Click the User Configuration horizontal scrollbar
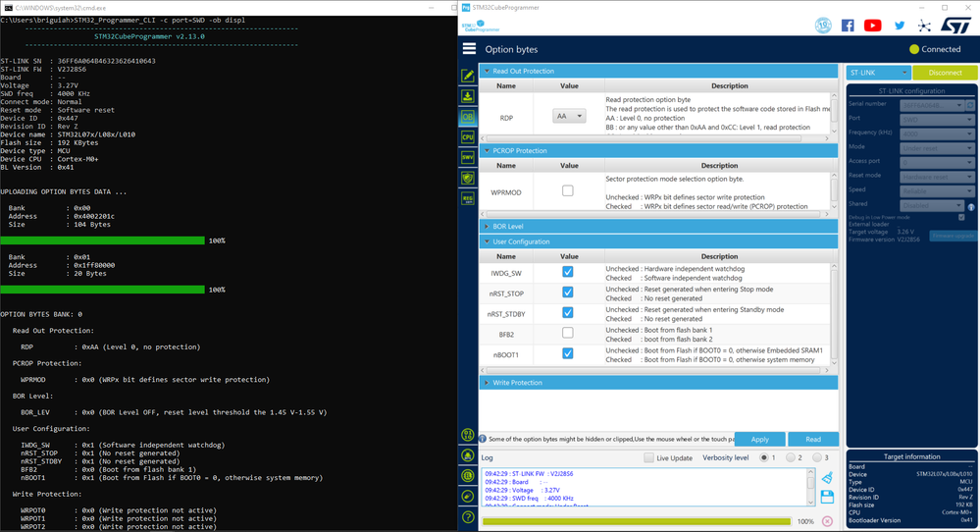This screenshot has height=532, width=980. tap(655, 371)
